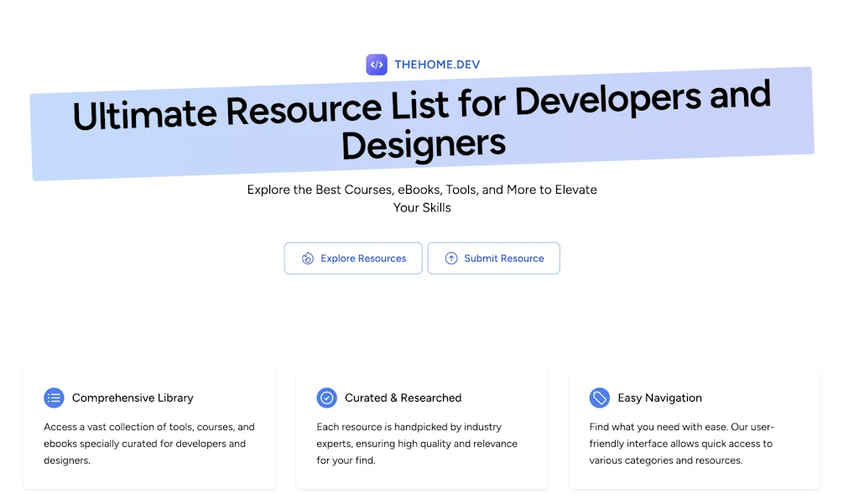
Task: Click the Comprehensive Library card title text
Action: [x=132, y=397]
